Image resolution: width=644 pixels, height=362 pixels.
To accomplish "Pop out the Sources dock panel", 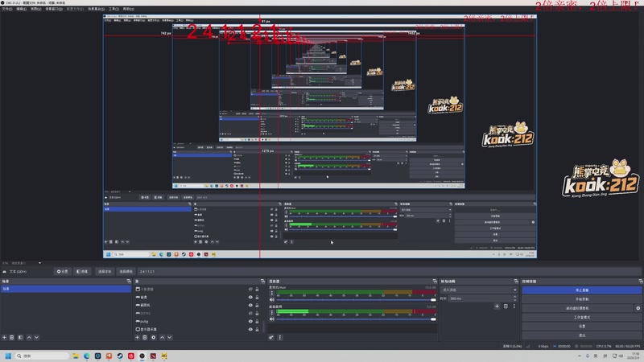I will [x=263, y=281].
